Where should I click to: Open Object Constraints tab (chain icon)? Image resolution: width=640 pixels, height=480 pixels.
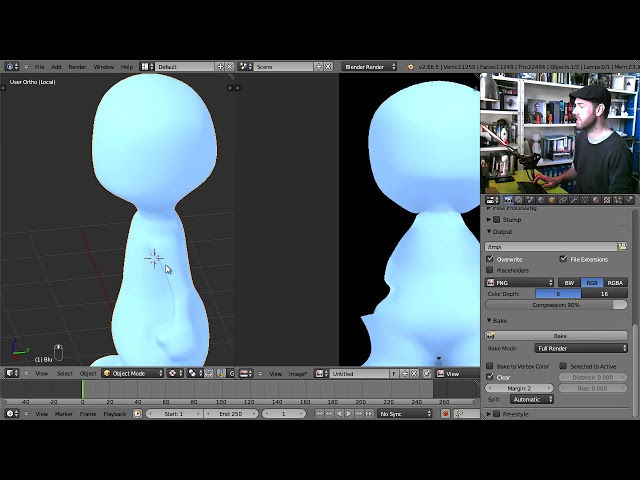click(x=563, y=200)
